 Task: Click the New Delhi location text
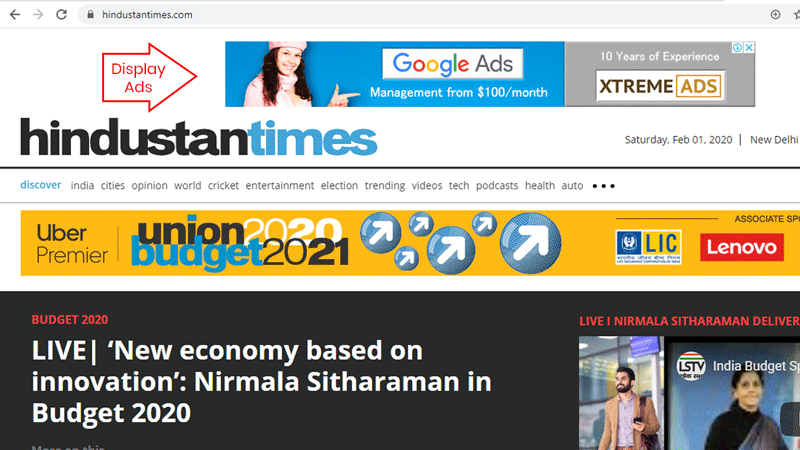[x=774, y=139]
